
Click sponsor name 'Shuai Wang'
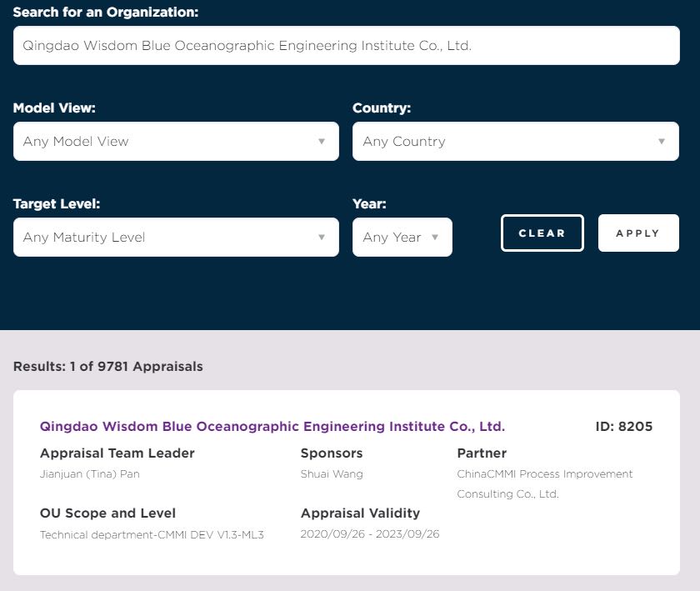[332, 474]
